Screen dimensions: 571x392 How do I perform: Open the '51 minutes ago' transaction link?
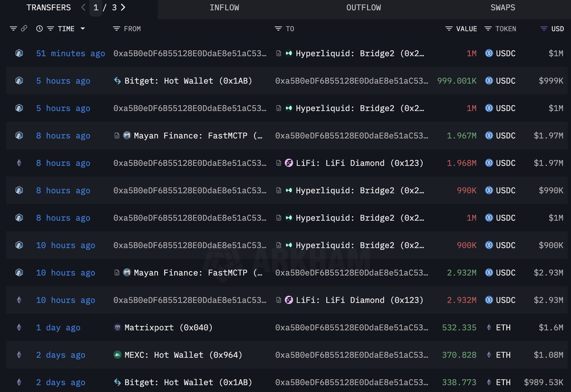pos(70,54)
